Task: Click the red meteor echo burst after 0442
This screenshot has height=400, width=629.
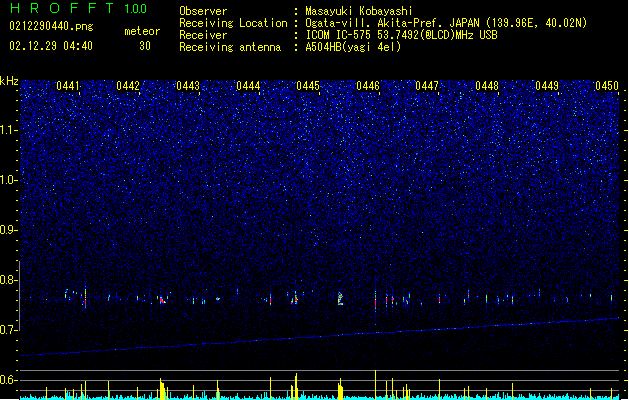Action: [x=162, y=300]
